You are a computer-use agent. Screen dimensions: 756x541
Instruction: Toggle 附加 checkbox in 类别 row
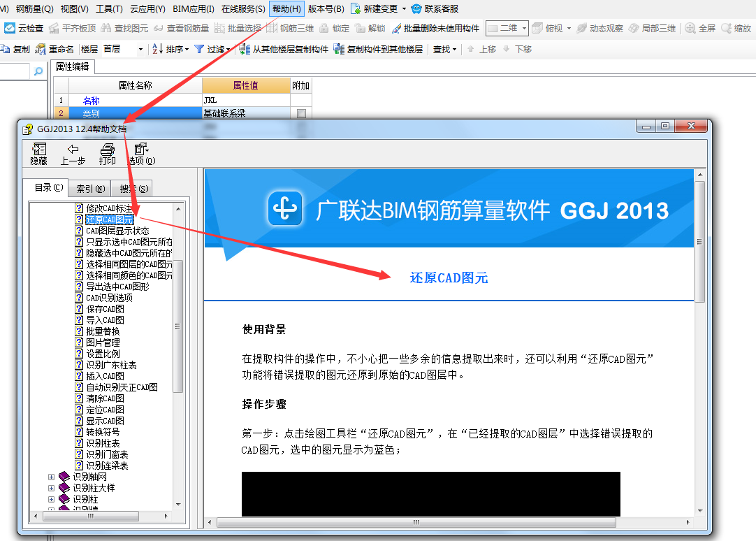[301, 113]
